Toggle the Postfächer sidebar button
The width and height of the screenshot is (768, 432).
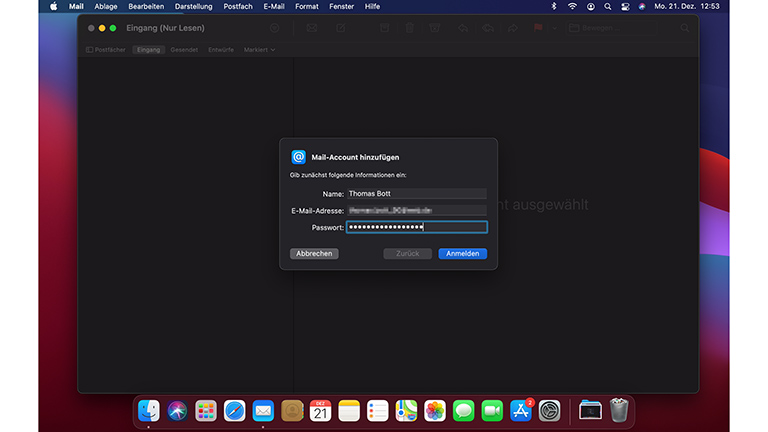[105, 49]
